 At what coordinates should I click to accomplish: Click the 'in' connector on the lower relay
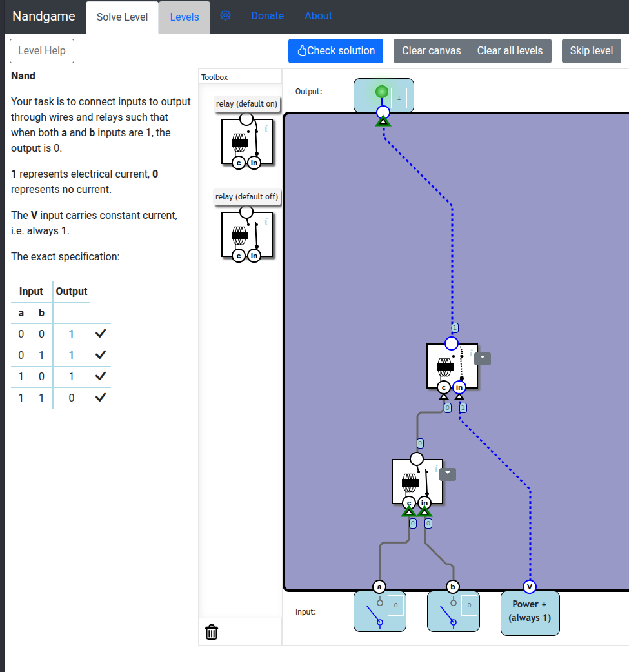click(424, 503)
